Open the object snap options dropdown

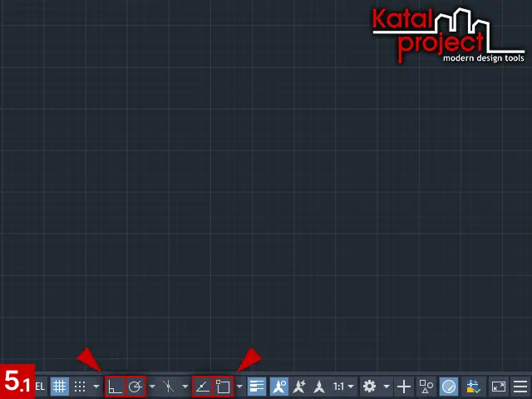click(x=239, y=387)
